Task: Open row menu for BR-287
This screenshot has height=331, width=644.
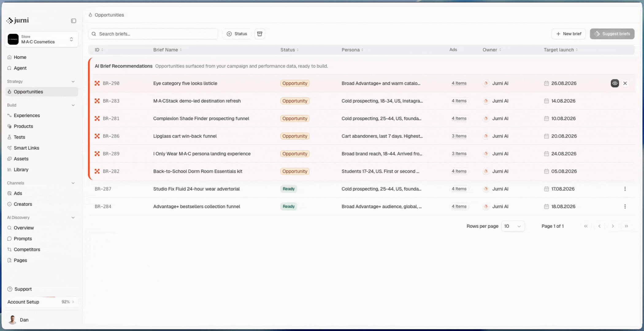Action: pos(625,189)
